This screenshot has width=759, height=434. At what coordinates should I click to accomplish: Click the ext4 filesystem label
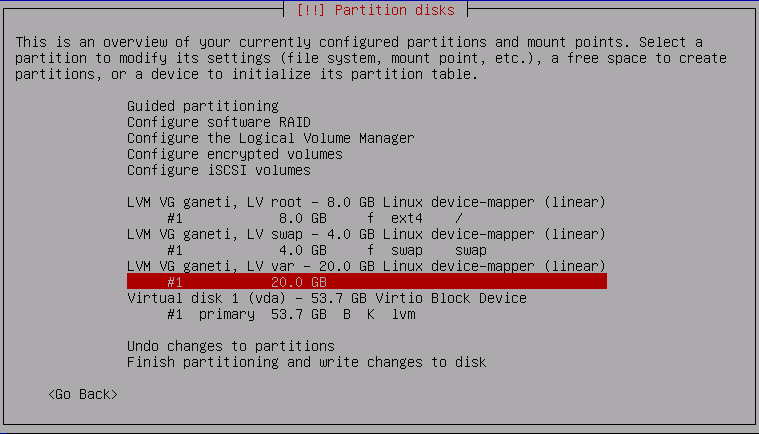click(x=407, y=218)
